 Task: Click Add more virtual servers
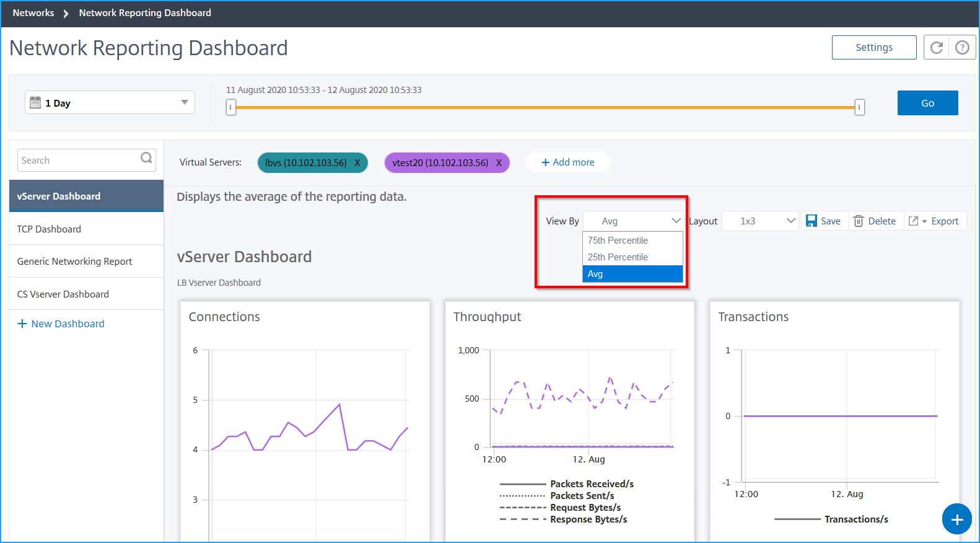pos(567,162)
